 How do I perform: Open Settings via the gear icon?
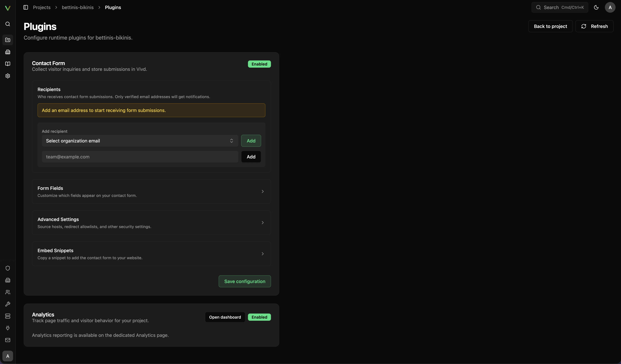tap(8, 76)
